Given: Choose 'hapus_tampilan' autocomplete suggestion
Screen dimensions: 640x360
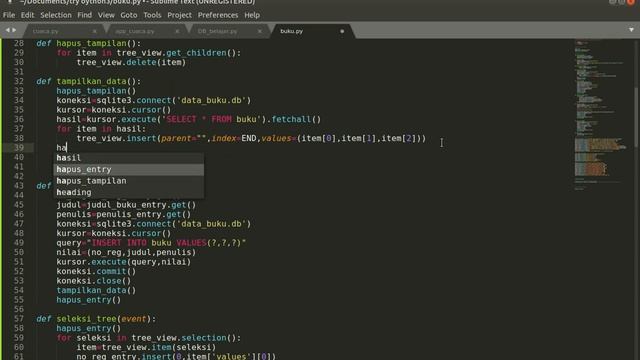Looking at the screenshot, I should 129,181.
